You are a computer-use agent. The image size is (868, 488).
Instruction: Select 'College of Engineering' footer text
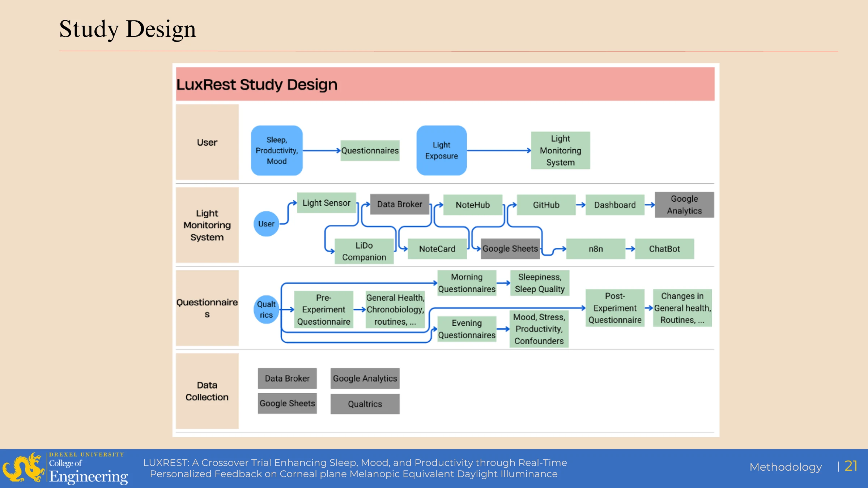coord(88,472)
